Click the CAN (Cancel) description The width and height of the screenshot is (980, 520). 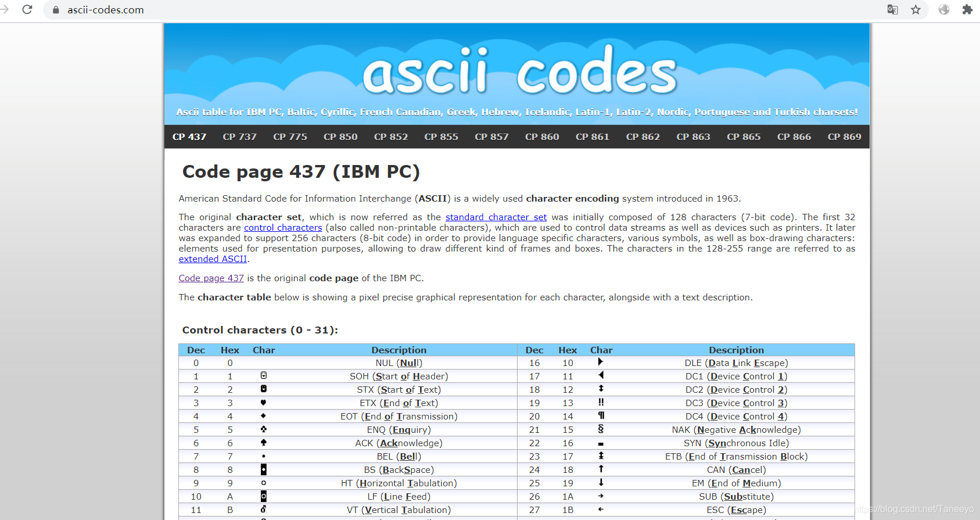click(x=737, y=470)
